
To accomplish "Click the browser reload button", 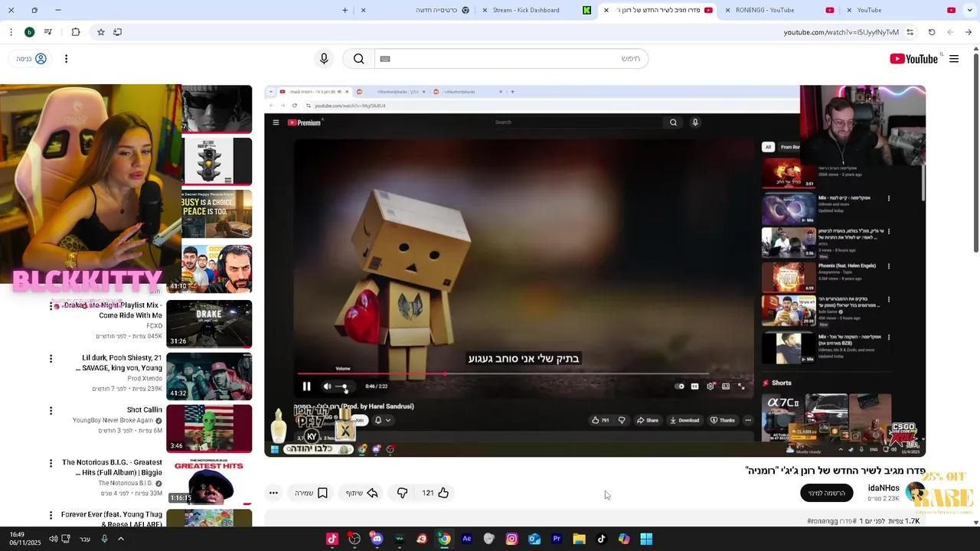I will (x=932, y=32).
